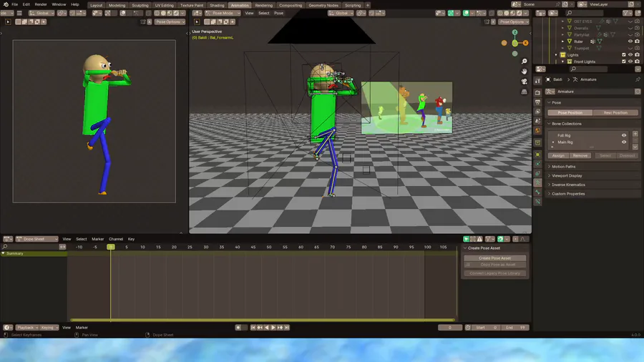Jump to the end frame
This screenshot has height=362, width=644.
tap(287, 328)
